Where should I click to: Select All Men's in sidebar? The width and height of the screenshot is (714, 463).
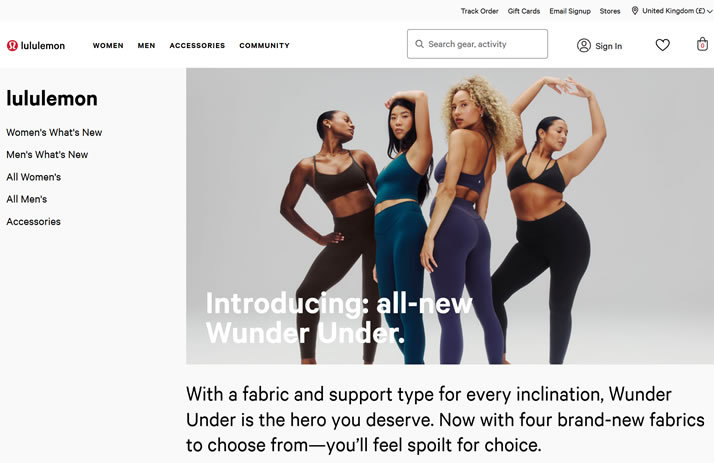point(26,199)
